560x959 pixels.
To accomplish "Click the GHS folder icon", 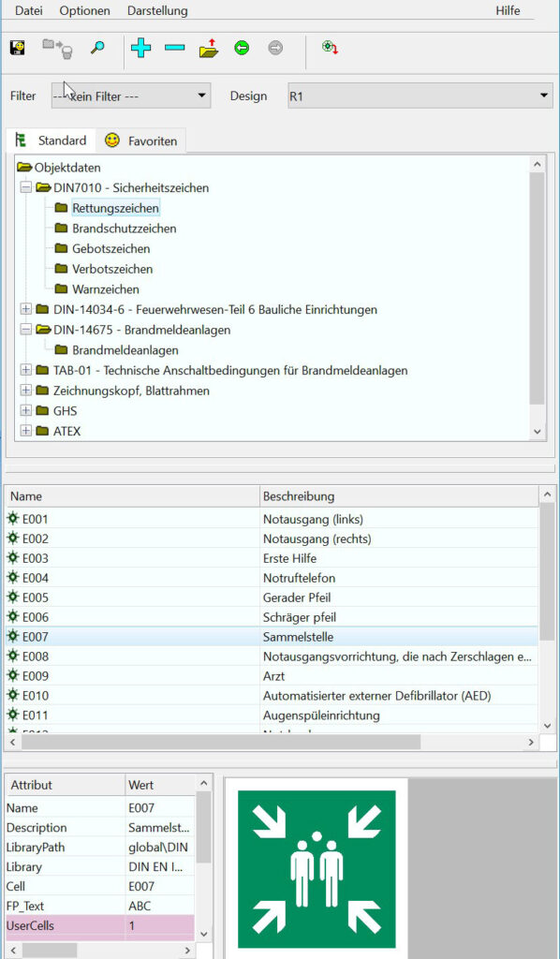I will pyautogui.click(x=42, y=410).
